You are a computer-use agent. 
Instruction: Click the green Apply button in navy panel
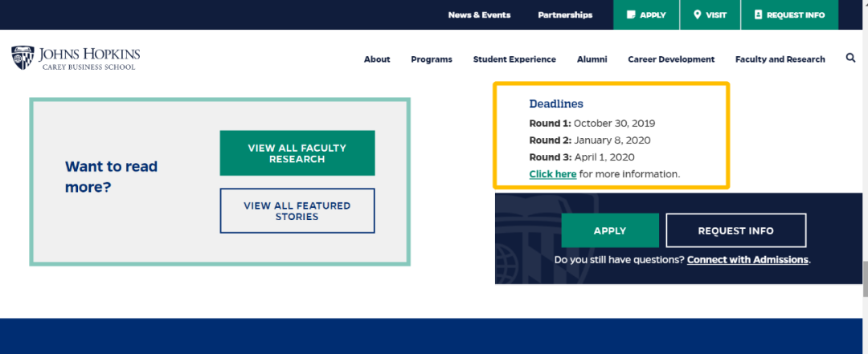click(x=610, y=230)
